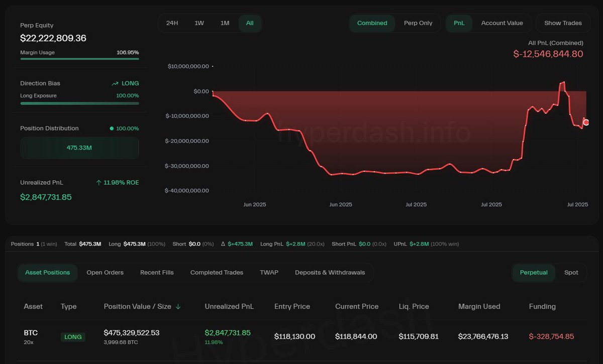Screen dimensions: 603x364
Task: Click the green Position Distribution dot
Action: click(x=112, y=129)
